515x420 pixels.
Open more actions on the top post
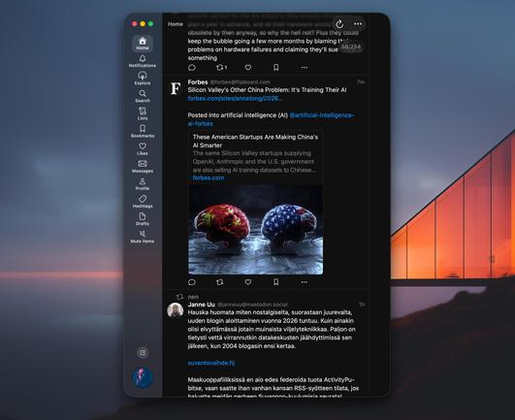click(x=305, y=67)
